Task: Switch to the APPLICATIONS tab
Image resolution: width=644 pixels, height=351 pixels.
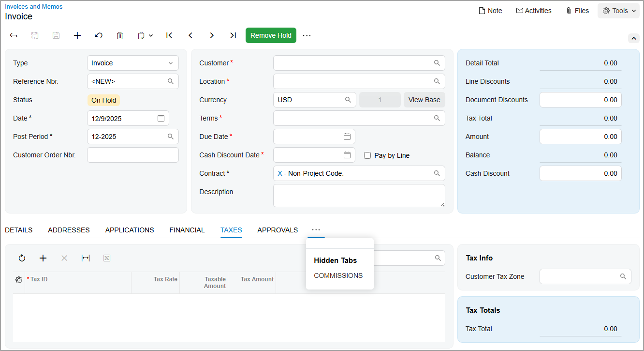Action: 130,230
